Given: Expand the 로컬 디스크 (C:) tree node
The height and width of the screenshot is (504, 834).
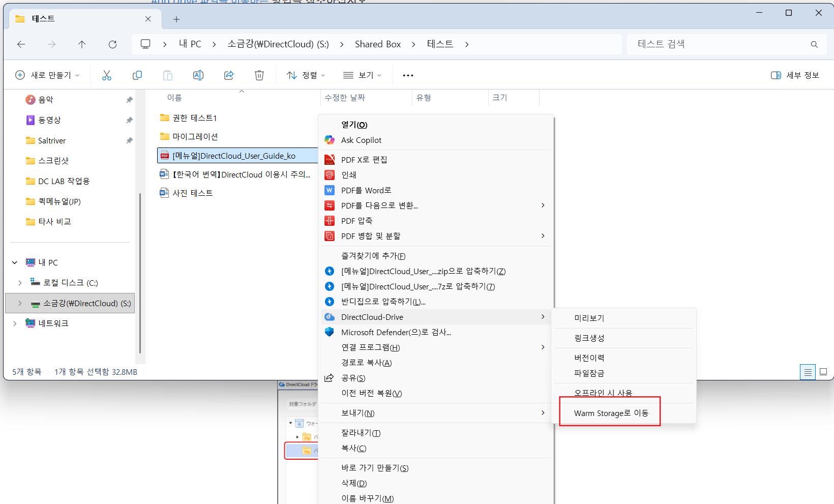Looking at the screenshot, I should click(20, 283).
